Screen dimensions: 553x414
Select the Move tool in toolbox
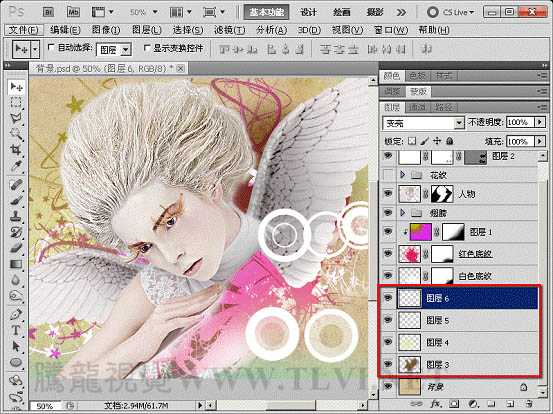(x=16, y=87)
